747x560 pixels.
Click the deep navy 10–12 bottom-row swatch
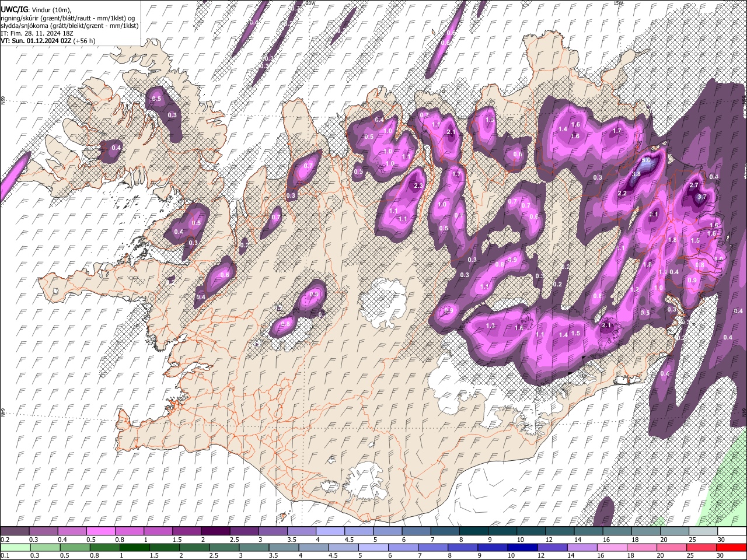522,547
